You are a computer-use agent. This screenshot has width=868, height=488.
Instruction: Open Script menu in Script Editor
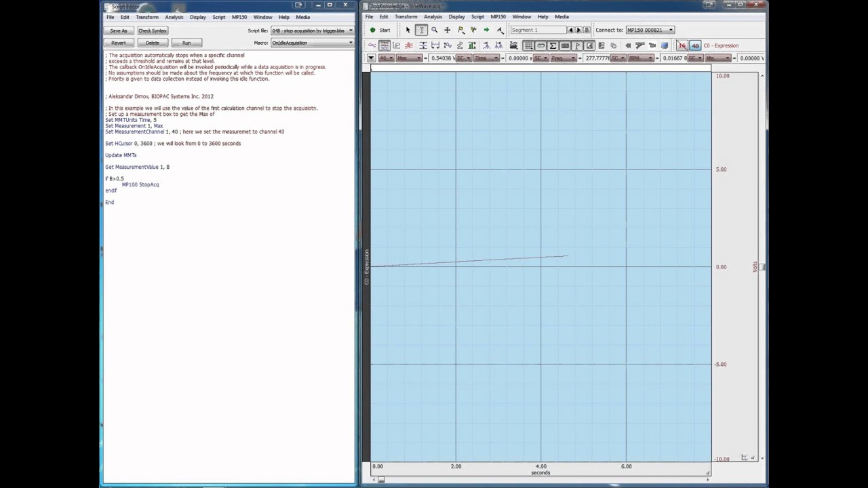pos(218,17)
